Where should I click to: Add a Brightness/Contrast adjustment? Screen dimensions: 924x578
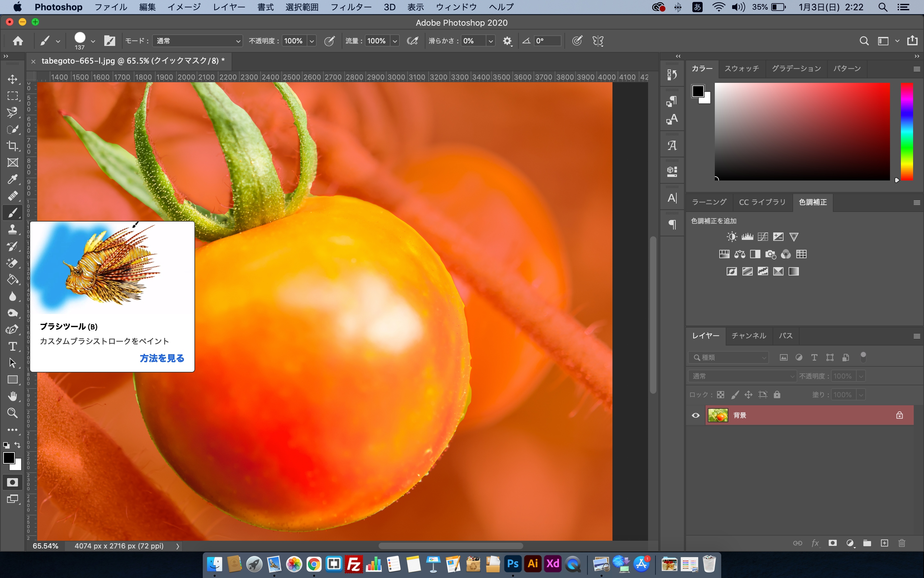point(732,237)
